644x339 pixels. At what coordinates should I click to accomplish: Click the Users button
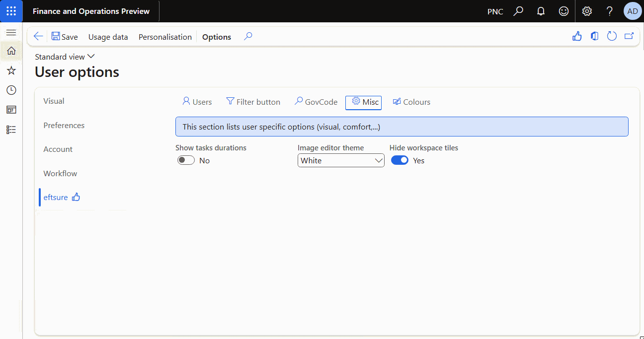197,102
